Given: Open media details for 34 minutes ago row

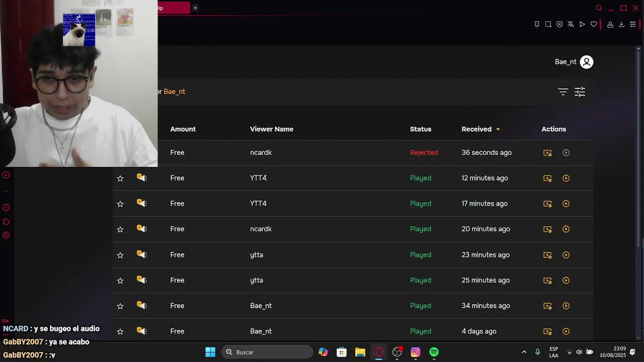Looking at the screenshot, I should 548,306.
